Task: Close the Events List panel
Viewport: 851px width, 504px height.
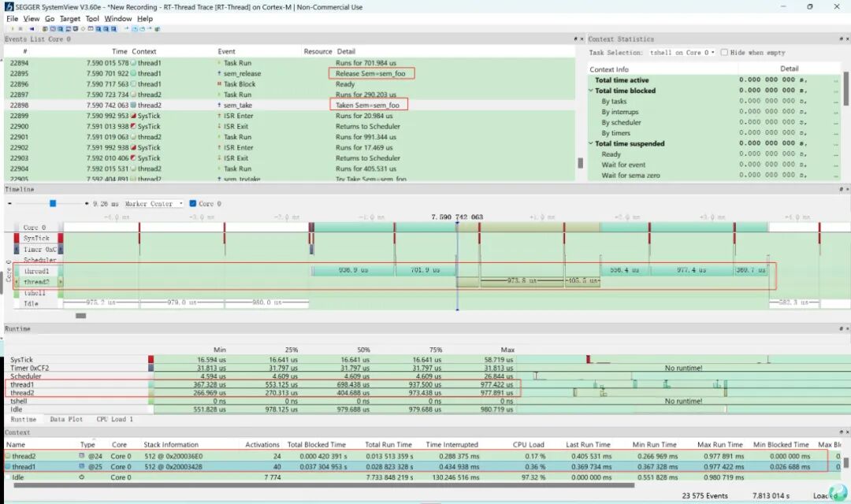Action: (x=582, y=39)
